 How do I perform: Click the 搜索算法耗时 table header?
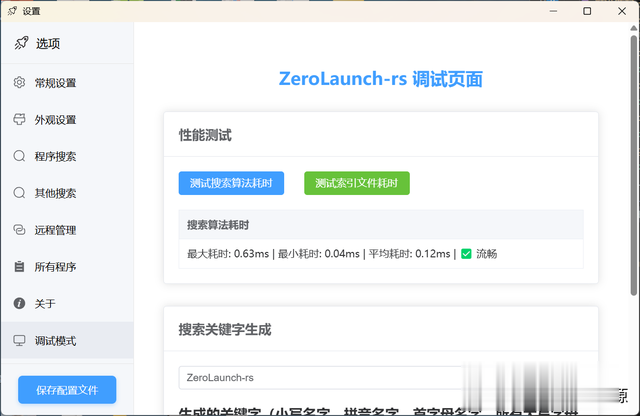point(381,225)
